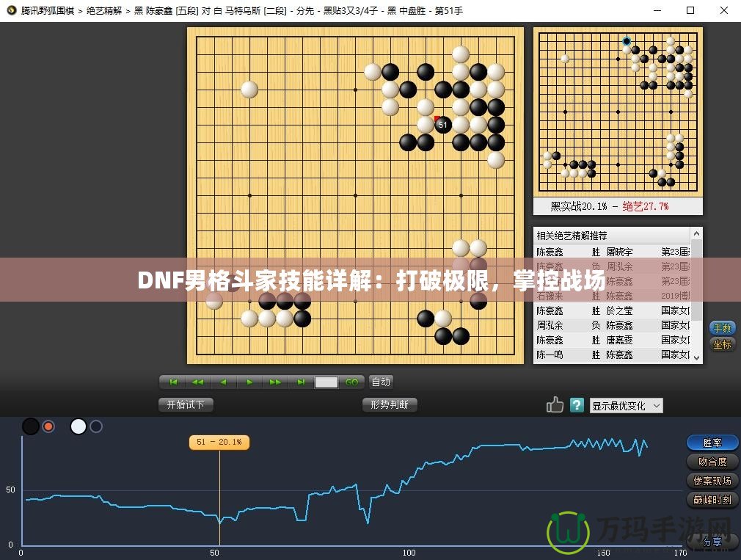The height and width of the screenshot is (560, 741).
Task: Open the game 陈一鸣 胜 陈豪鑫
Action: coord(613,354)
